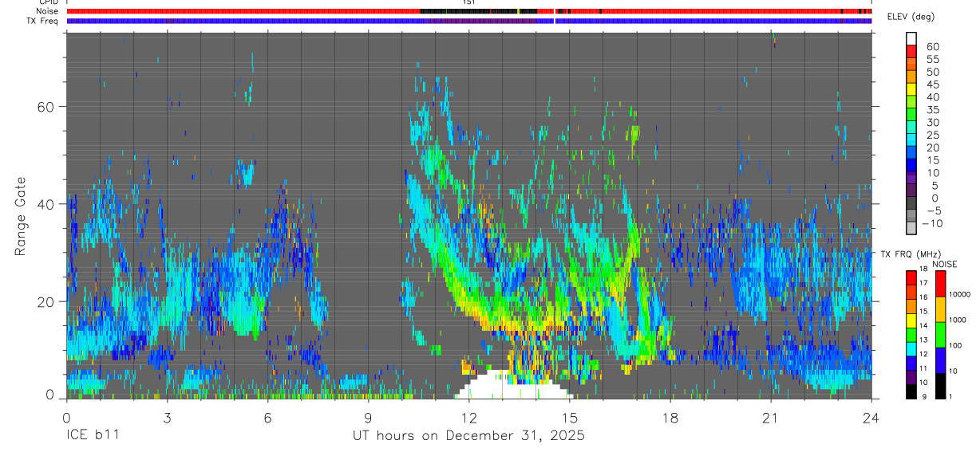Image resolution: width=980 pixels, height=452 pixels.
Task: Click 'UT hours on December 31, 2025' axis title
Action: pyautogui.click(x=469, y=436)
